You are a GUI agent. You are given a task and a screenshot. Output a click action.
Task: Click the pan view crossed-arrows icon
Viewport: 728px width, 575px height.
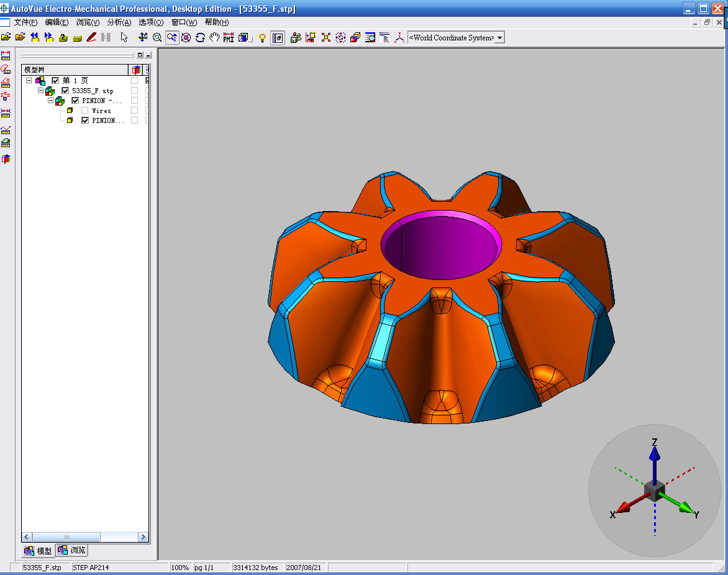tap(143, 38)
